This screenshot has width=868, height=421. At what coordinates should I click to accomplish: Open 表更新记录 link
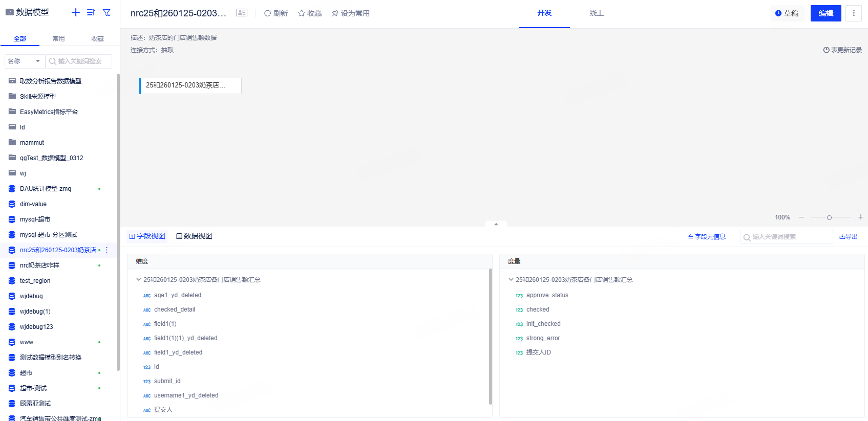842,50
